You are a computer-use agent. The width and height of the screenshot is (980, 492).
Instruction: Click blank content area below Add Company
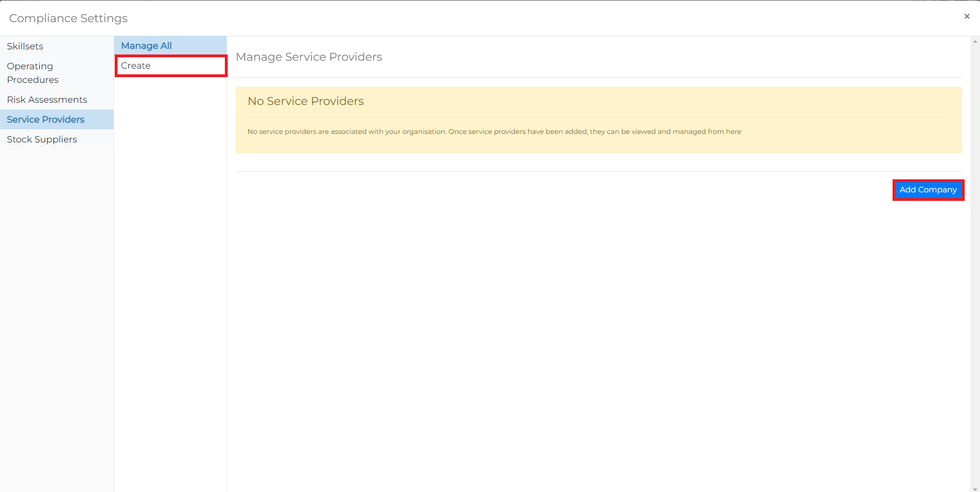[596, 340]
